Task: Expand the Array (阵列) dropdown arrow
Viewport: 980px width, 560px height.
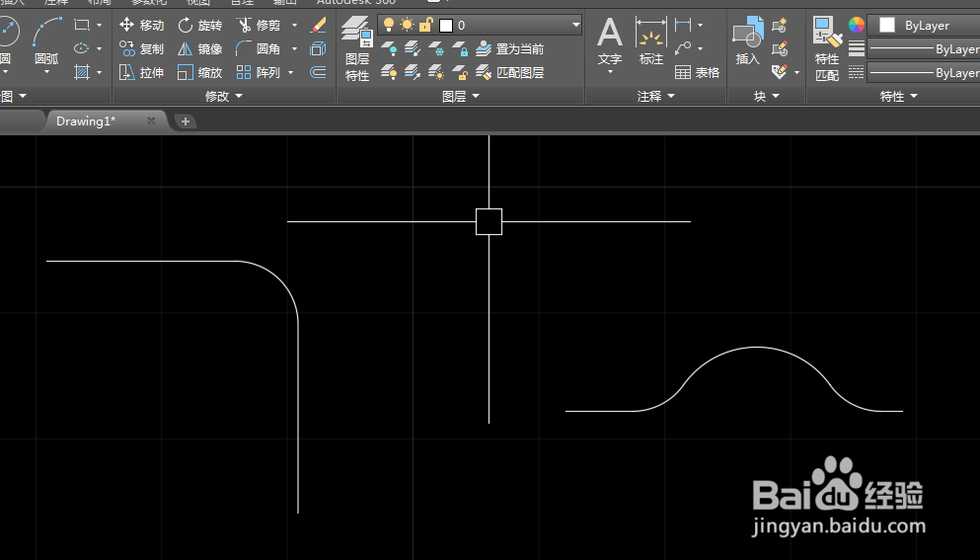Action: 290,72
